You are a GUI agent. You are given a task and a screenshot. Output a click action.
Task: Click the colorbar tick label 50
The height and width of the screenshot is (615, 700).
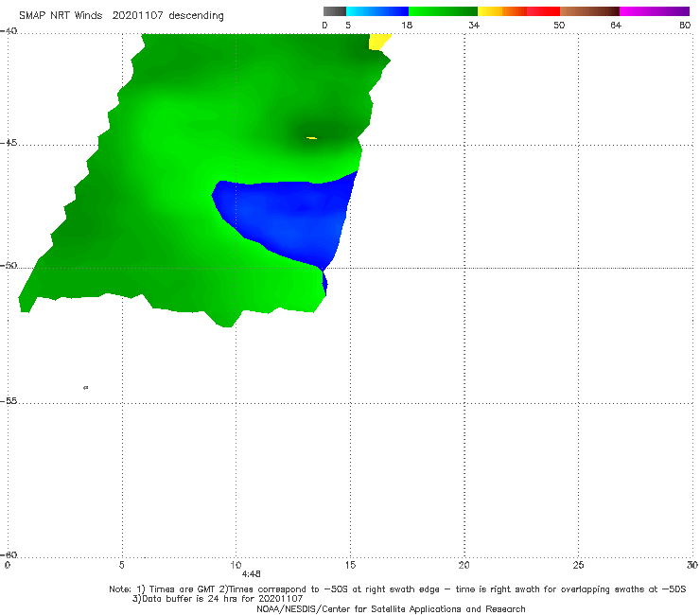click(x=559, y=25)
